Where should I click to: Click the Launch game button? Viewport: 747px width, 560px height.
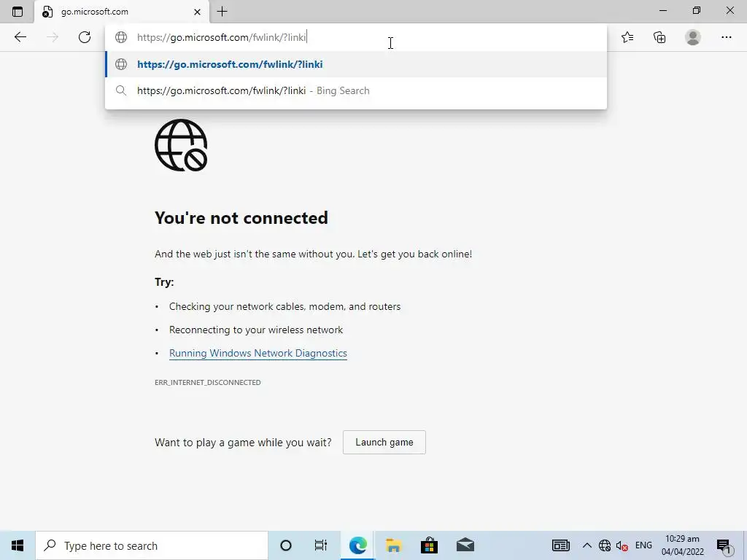click(x=384, y=443)
